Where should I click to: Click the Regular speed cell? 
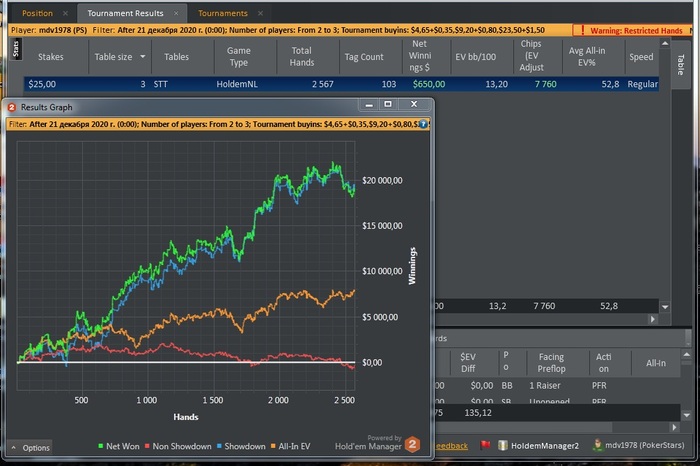(642, 84)
